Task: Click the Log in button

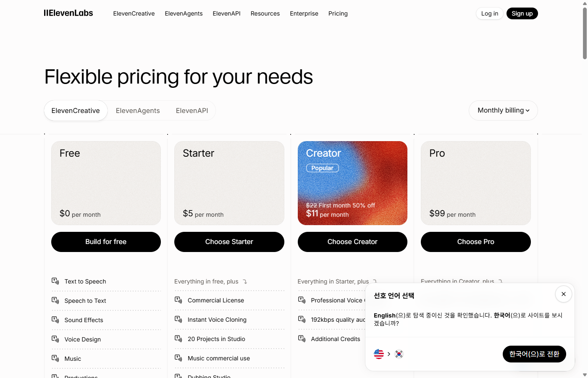Action: coord(490,13)
